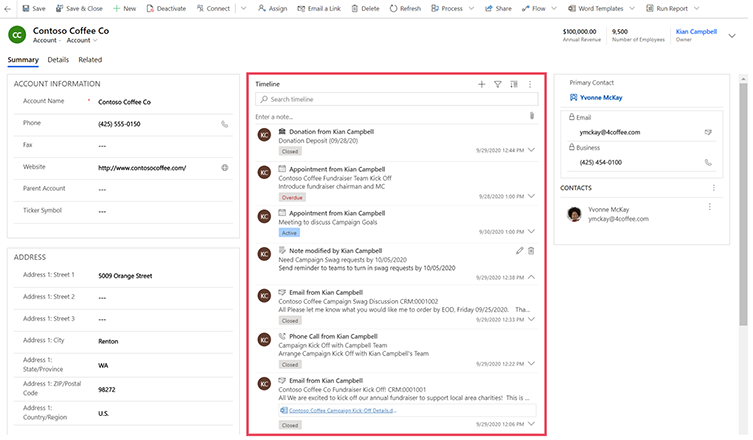Click the plus icon to add timeline record

pos(482,85)
